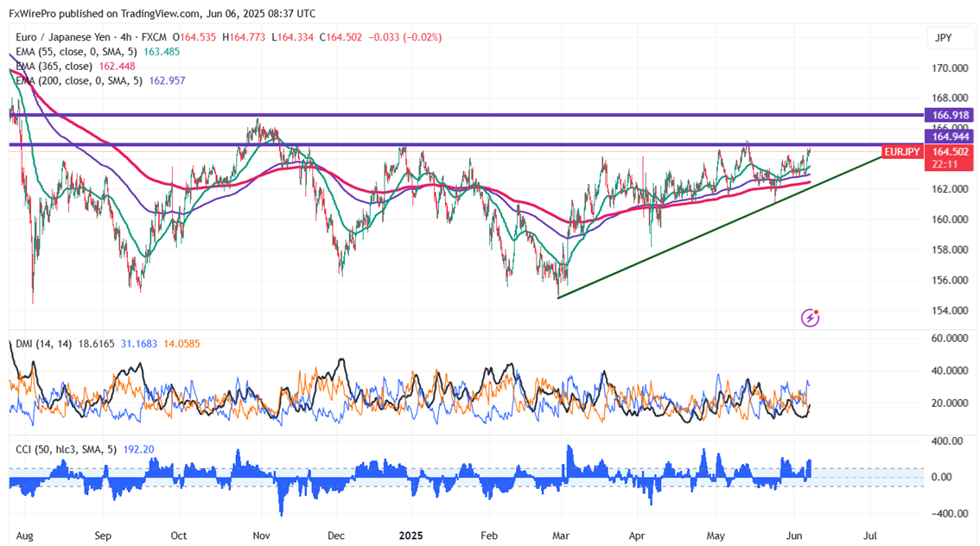This screenshot has height=546, width=980.
Task: Select the CCI (50, hlc3, SMA, 5) legend
Action: click(x=67, y=450)
